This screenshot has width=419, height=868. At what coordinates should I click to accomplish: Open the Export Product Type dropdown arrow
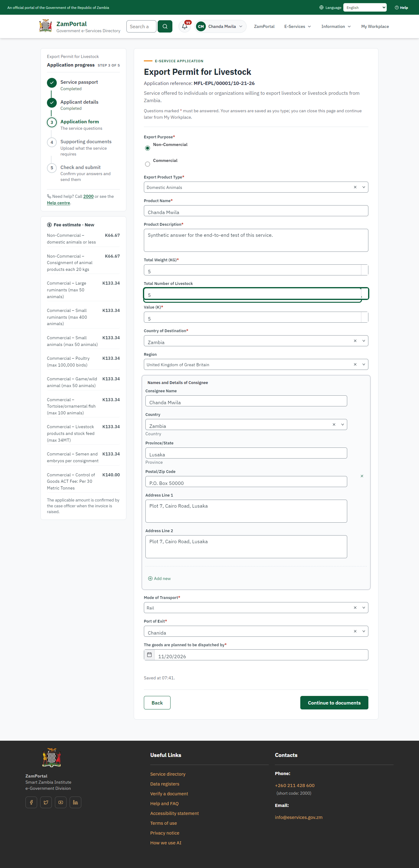(363, 187)
